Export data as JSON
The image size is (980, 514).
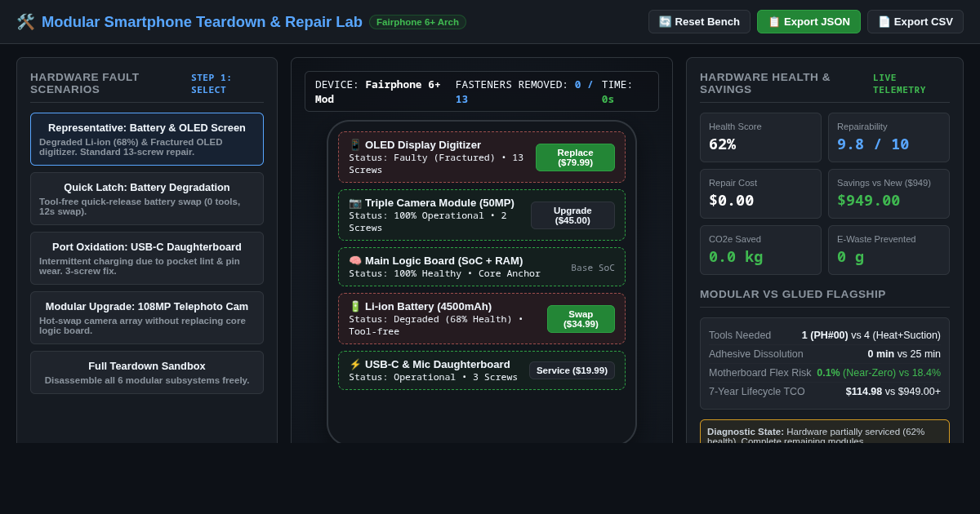point(808,22)
